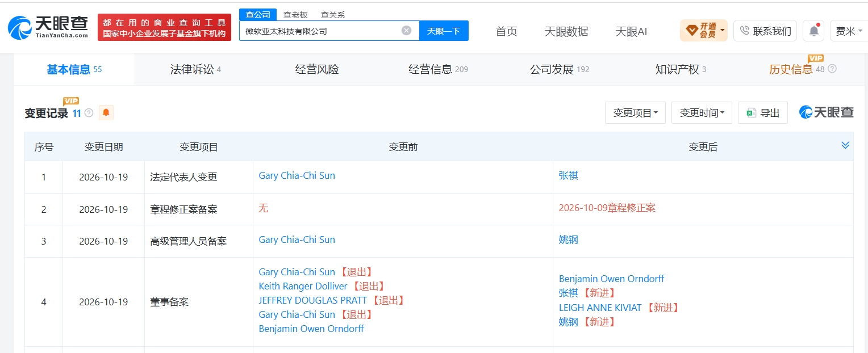Open JEFFREY DOUGLAS PRATT link

(312, 300)
